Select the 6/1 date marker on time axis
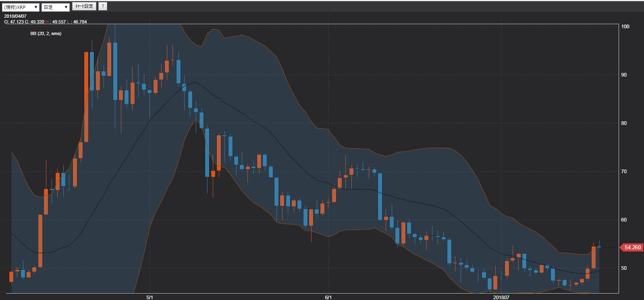 (x=328, y=298)
